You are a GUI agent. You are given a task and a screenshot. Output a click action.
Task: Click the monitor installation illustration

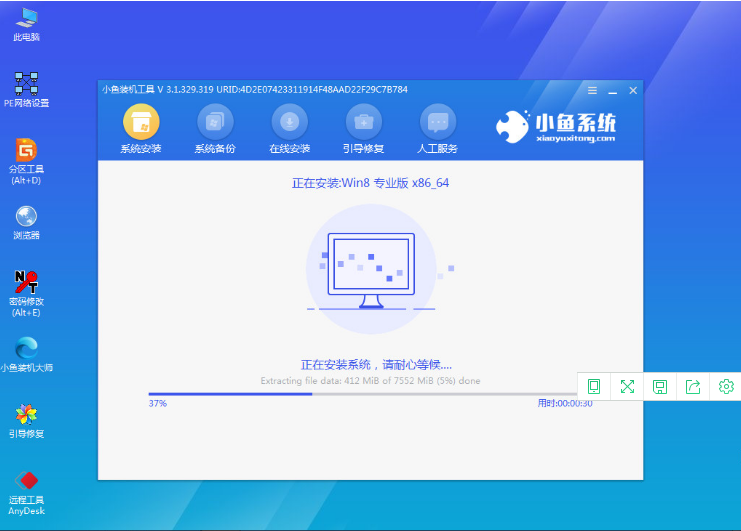[371, 269]
